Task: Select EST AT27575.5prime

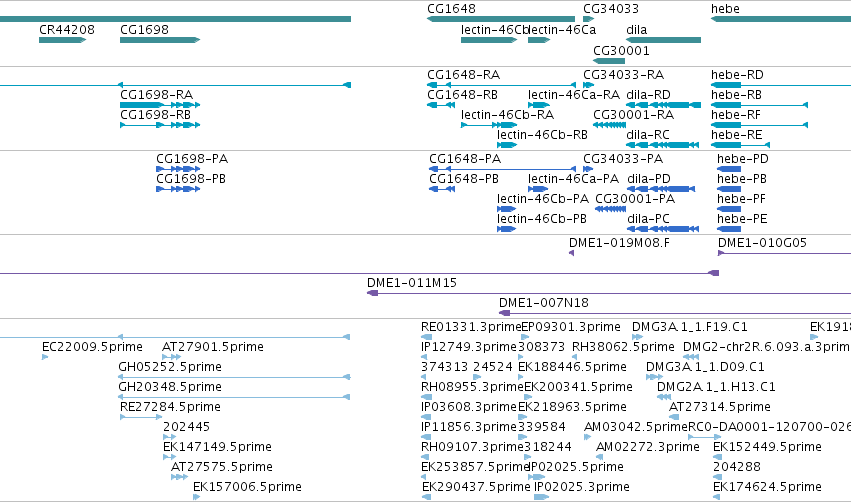Action: pos(180,477)
